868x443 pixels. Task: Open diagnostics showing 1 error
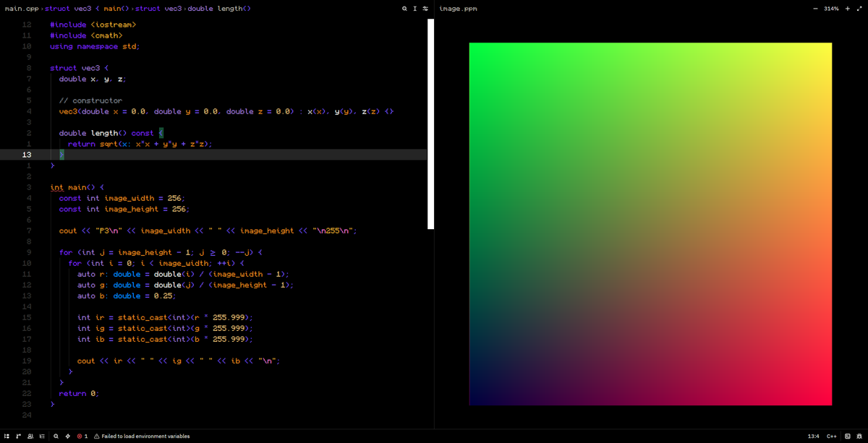(82, 436)
